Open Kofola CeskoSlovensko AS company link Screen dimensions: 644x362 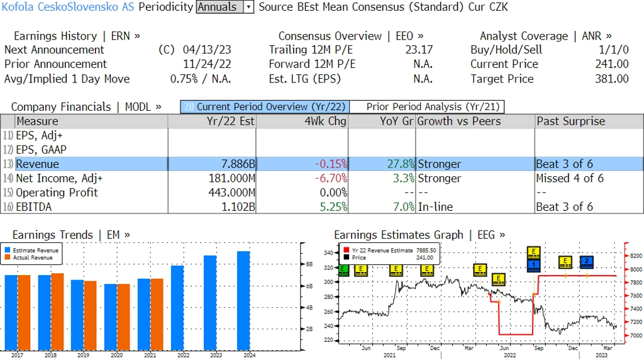pos(68,7)
